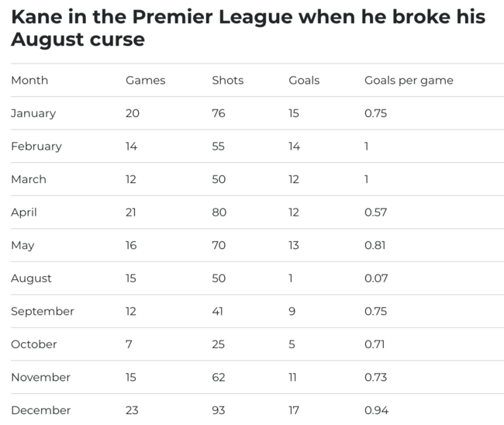The height and width of the screenshot is (425, 504).
Task: Click the January row label
Action: coord(33,114)
